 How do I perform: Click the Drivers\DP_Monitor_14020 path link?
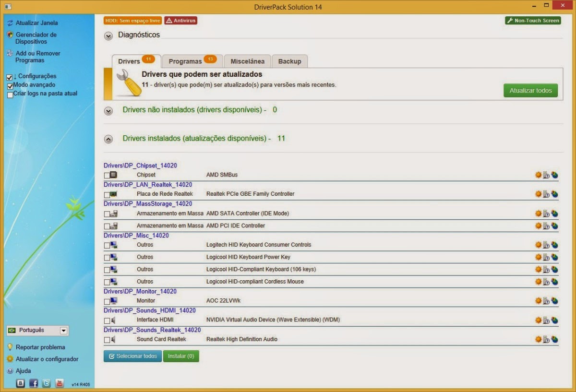[x=140, y=291]
